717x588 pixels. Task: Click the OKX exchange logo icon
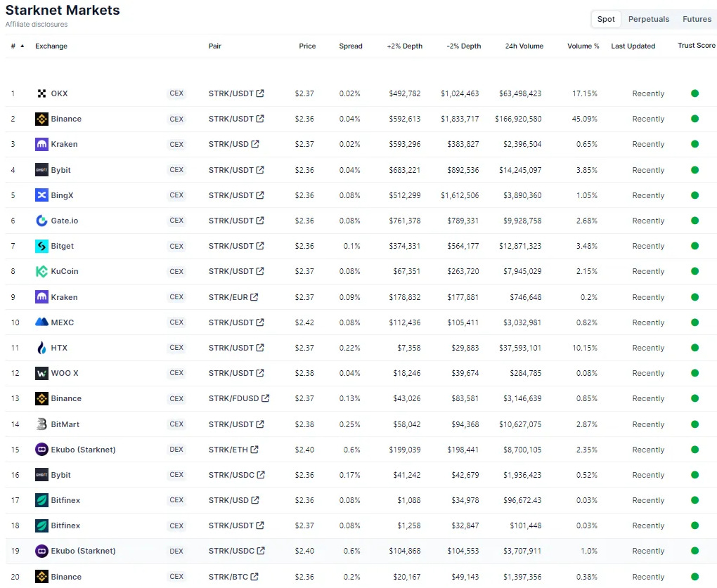tap(41, 93)
